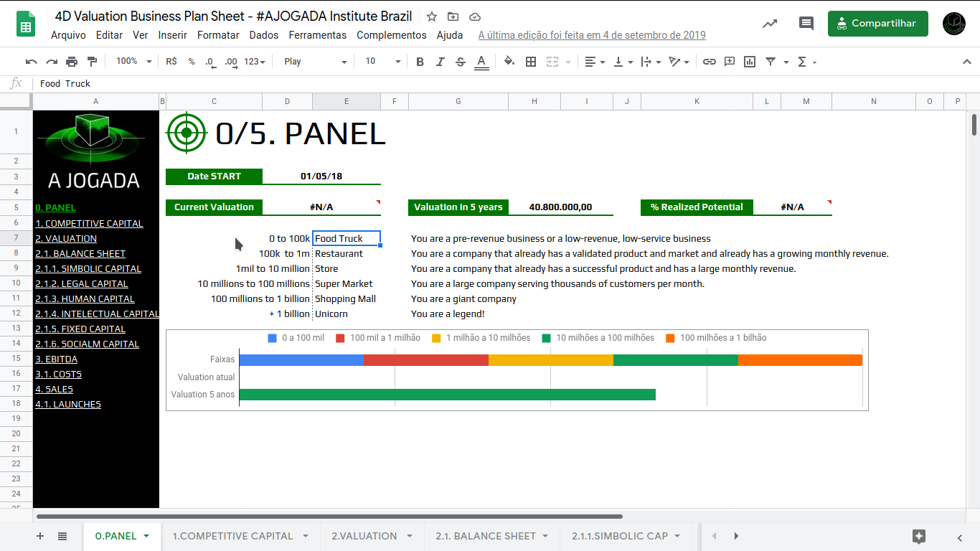Open horizontal align dropdown
Screen dimensions: 980x551
point(595,62)
